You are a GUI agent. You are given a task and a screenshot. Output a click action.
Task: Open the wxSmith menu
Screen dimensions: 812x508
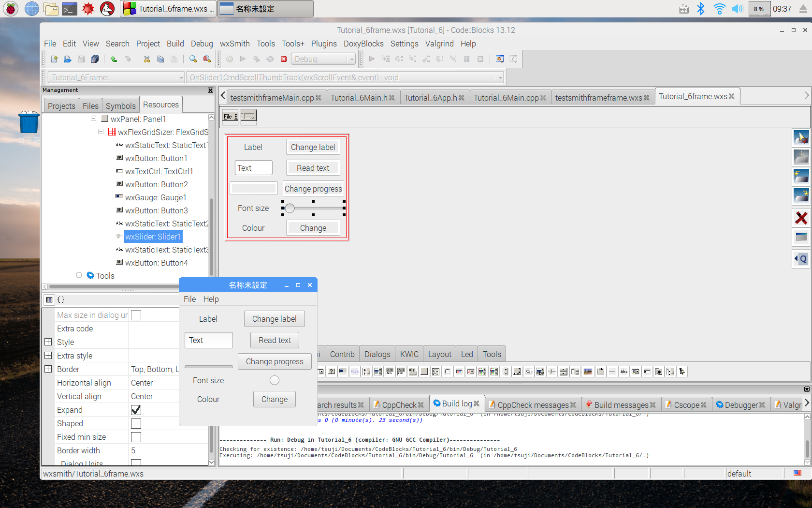(x=235, y=44)
